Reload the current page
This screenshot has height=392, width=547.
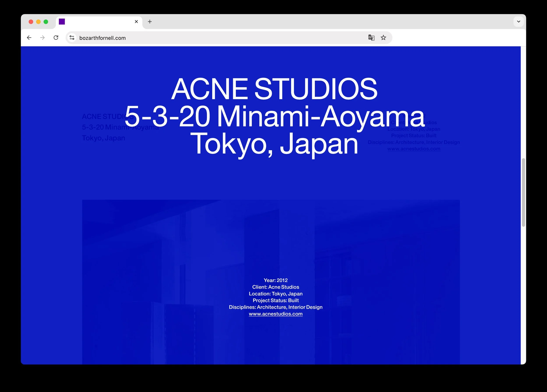tap(56, 38)
